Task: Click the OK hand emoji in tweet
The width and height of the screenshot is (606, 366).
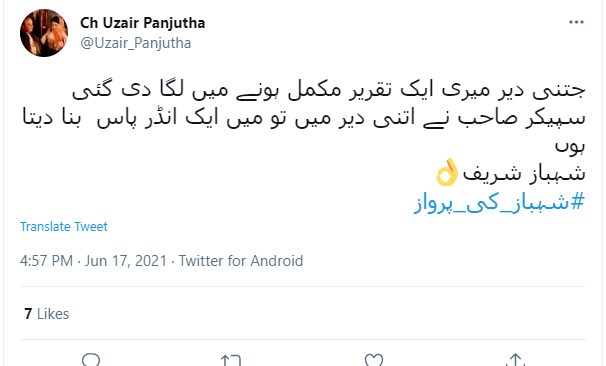Action: pyautogui.click(x=447, y=172)
